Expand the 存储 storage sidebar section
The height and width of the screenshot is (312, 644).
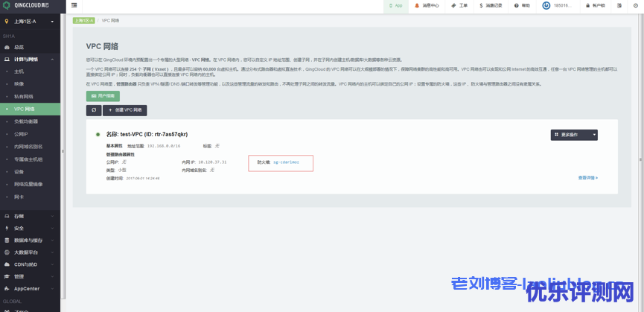pyautogui.click(x=30, y=216)
